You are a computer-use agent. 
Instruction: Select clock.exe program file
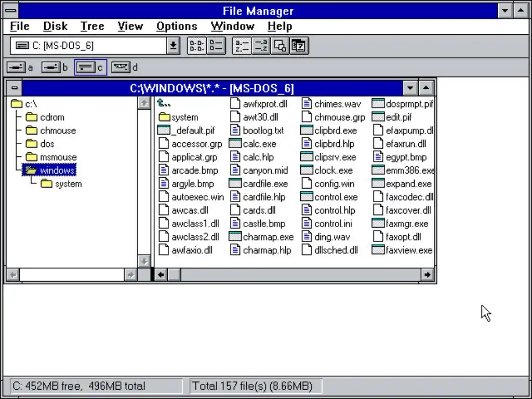pyautogui.click(x=327, y=170)
